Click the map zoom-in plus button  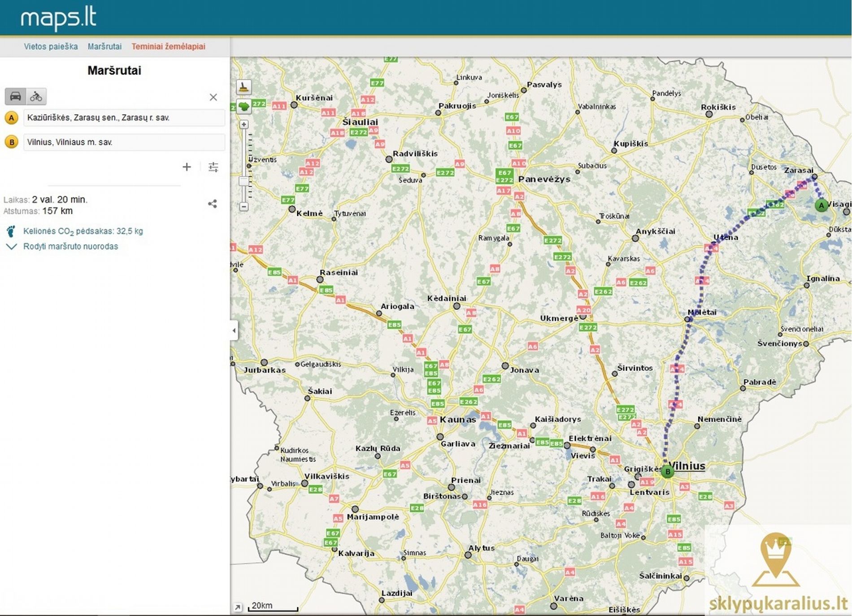coord(243,124)
